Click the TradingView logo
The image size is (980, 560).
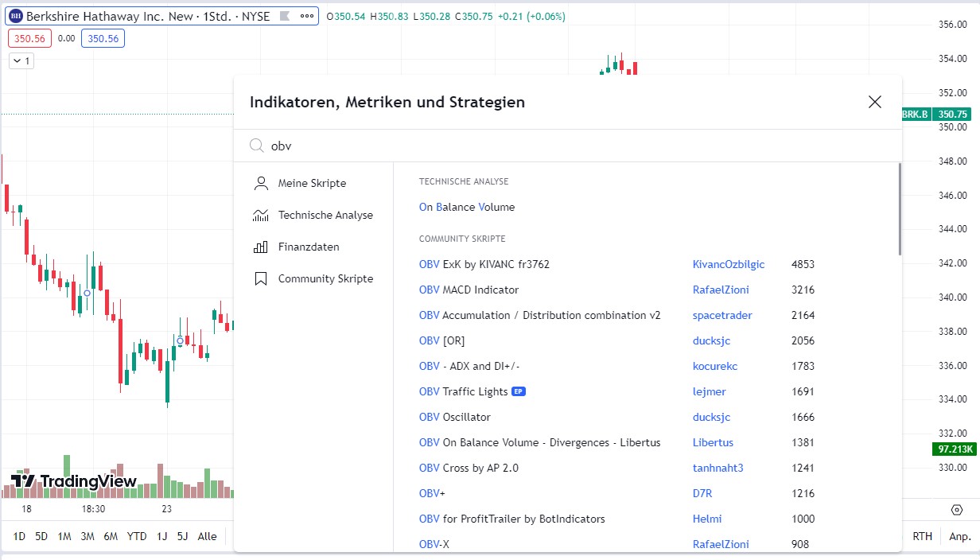[73, 481]
